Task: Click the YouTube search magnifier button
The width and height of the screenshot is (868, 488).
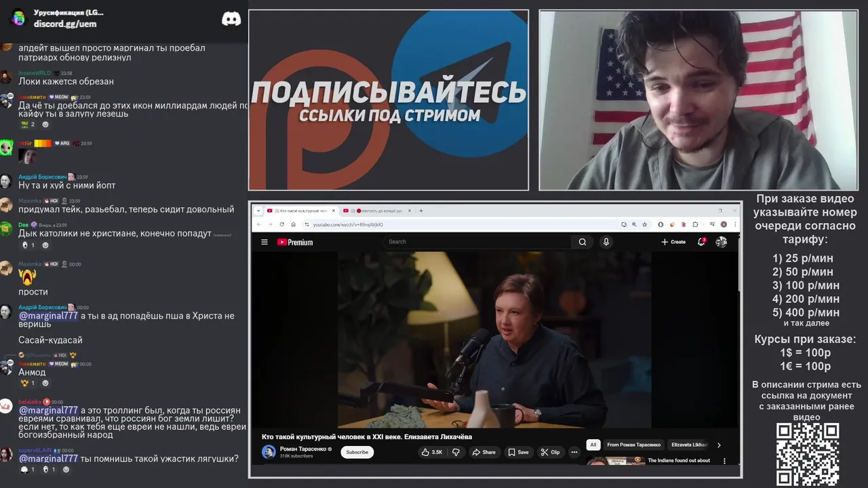Action: coord(583,242)
